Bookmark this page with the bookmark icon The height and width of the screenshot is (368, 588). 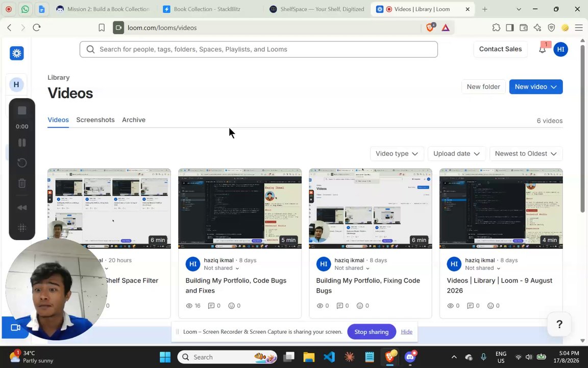click(102, 28)
